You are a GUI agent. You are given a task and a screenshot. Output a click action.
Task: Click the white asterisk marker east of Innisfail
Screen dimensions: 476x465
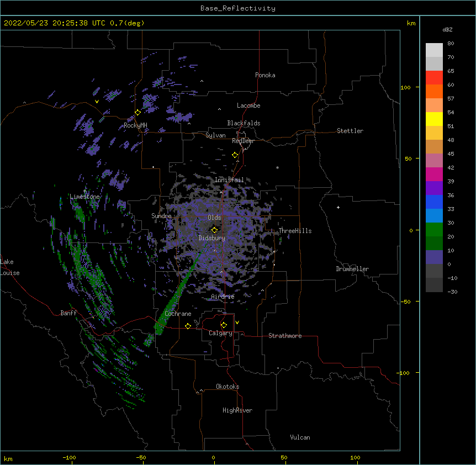[x=277, y=167]
